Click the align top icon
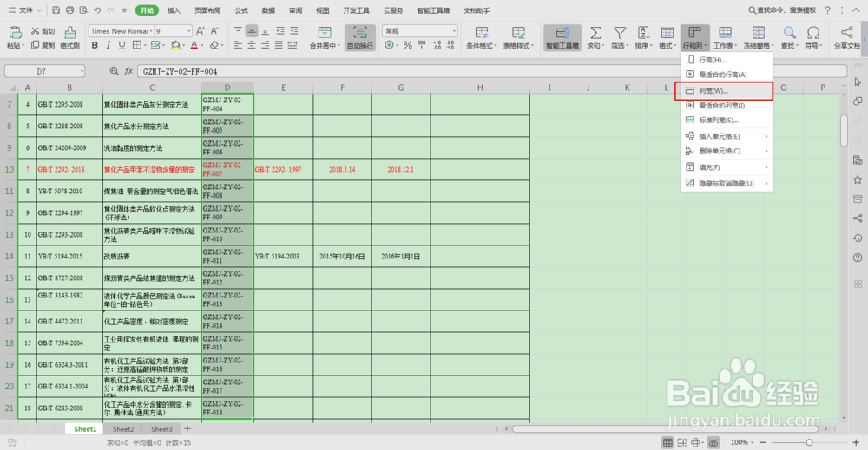Image resolution: width=868 pixels, height=450 pixels. pyautogui.click(x=238, y=31)
